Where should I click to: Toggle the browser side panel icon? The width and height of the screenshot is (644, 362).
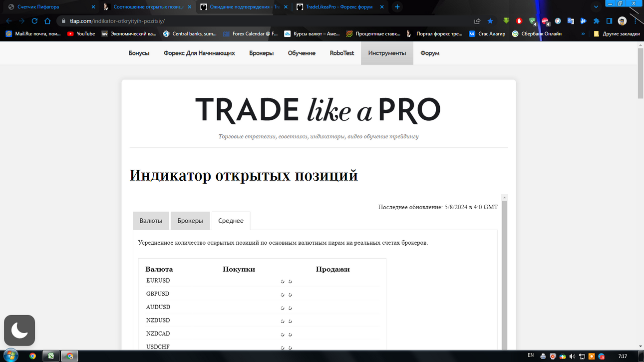(609, 21)
